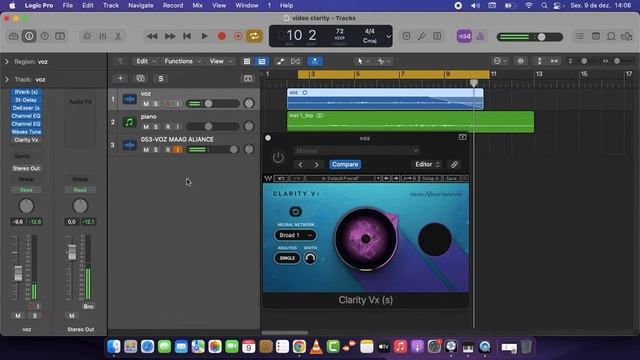This screenshot has width=640, height=360.
Task: Open the Record menu
Action: coord(173,5)
